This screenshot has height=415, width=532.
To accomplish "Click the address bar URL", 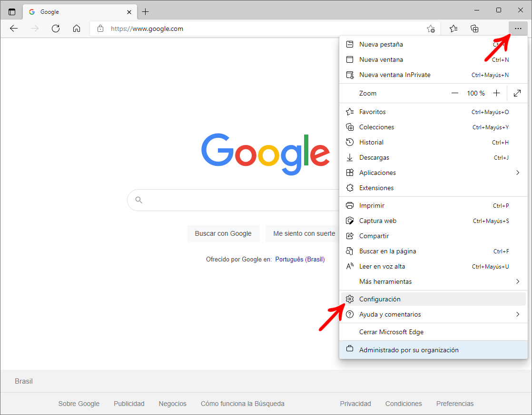I will (147, 29).
